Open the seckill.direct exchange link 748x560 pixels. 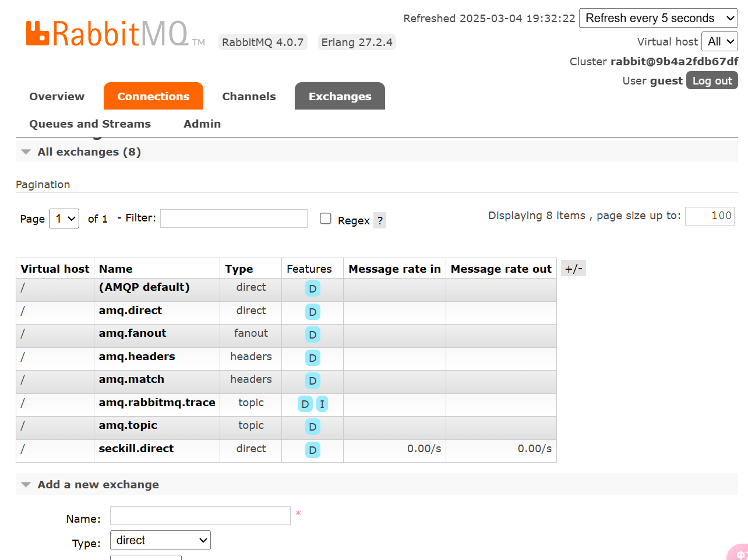click(x=136, y=449)
